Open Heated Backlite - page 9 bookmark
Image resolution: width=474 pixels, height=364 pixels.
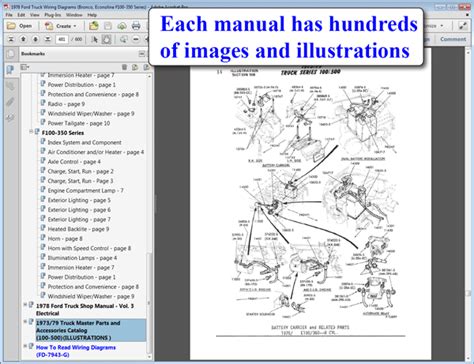(x=78, y=229)
